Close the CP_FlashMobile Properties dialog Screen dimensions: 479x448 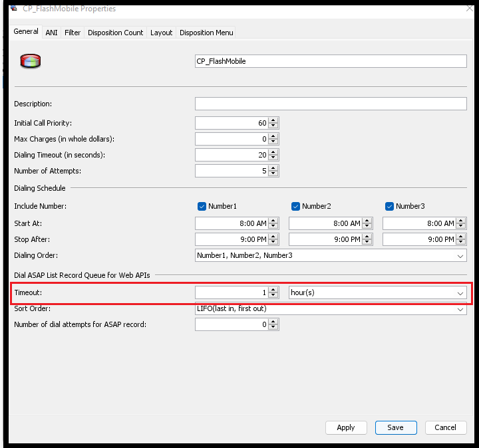point(470,8)
